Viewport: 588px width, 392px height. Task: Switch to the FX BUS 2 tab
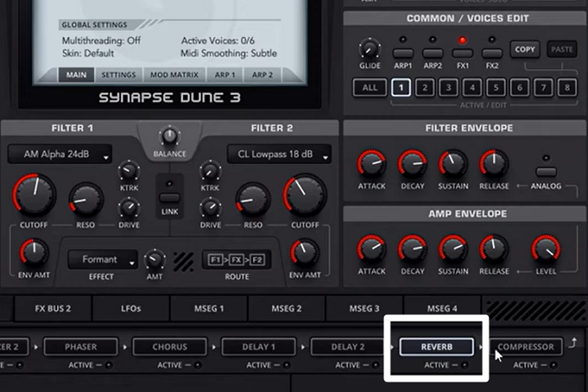coord(53,308)
